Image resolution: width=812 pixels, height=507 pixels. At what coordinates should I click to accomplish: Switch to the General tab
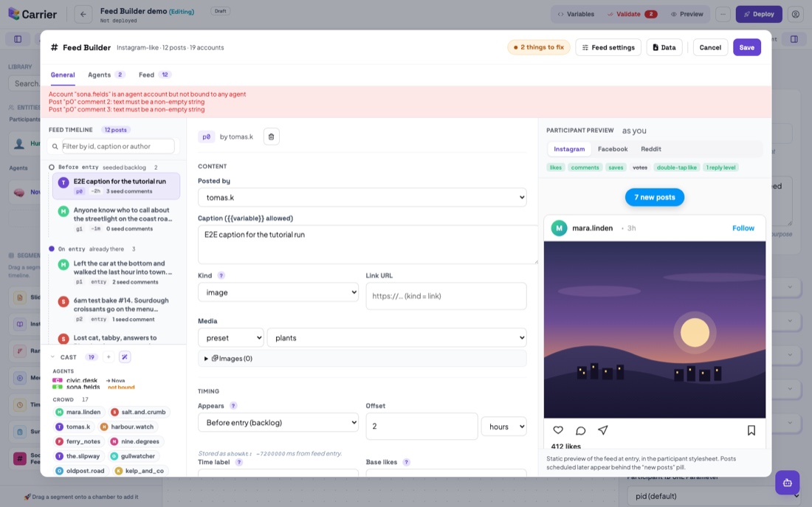pyautogui.click(x=63, y=75)
